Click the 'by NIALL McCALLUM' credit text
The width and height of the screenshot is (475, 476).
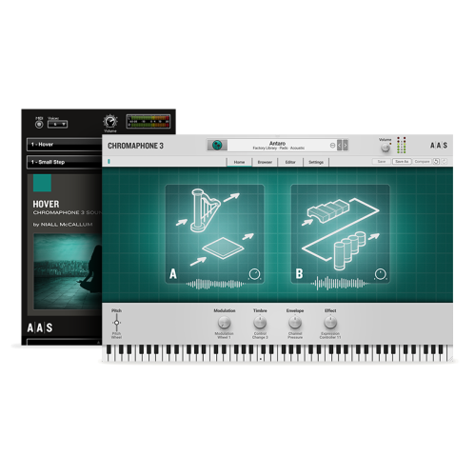[63, 225]
